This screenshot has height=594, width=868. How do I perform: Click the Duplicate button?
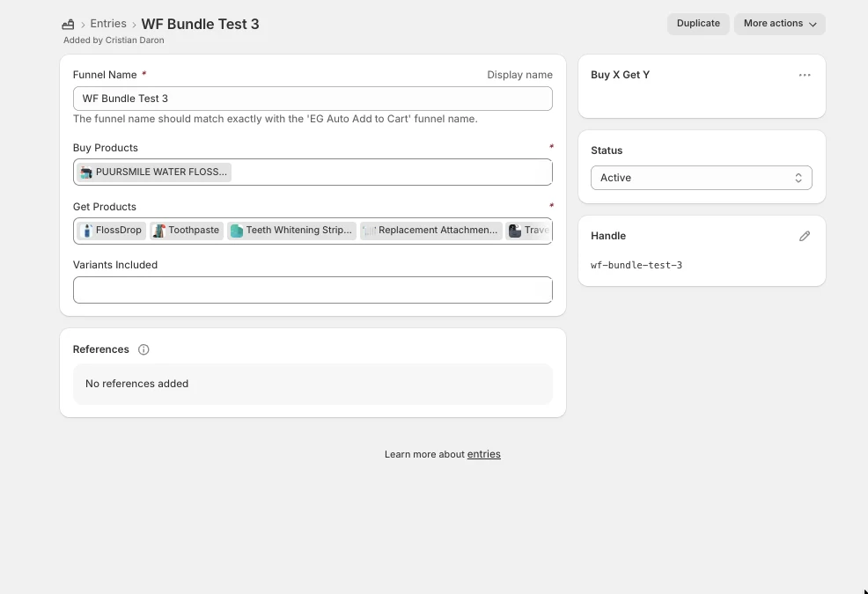click(x=698, y=24)
